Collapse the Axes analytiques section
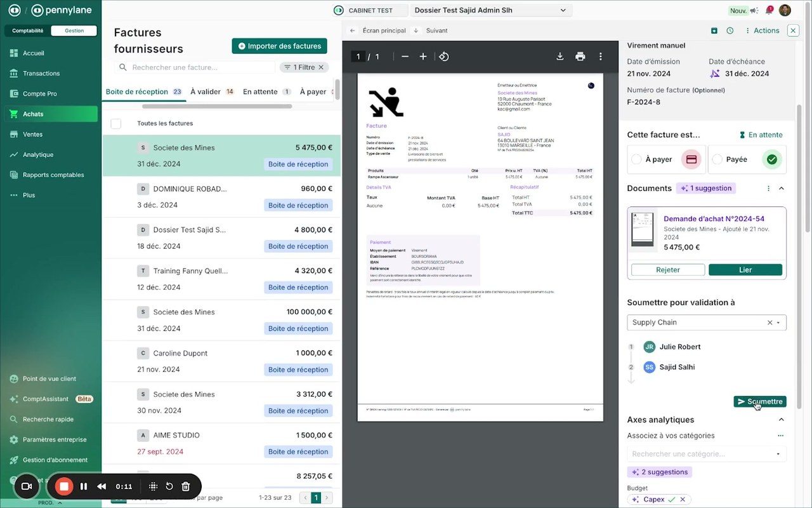Viewport: 812px width, 508px height. (x=781, y=420)
